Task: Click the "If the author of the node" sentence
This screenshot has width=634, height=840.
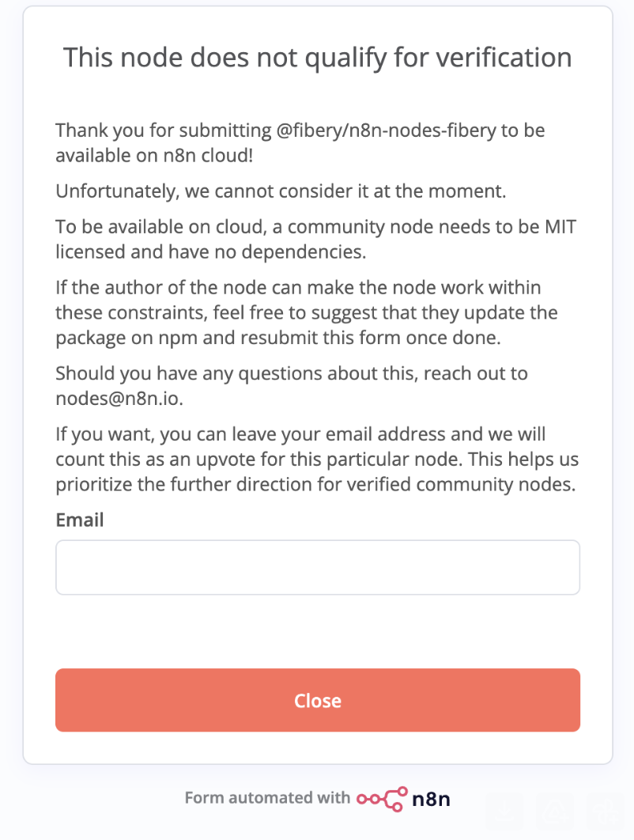Action: click(298, 288)
